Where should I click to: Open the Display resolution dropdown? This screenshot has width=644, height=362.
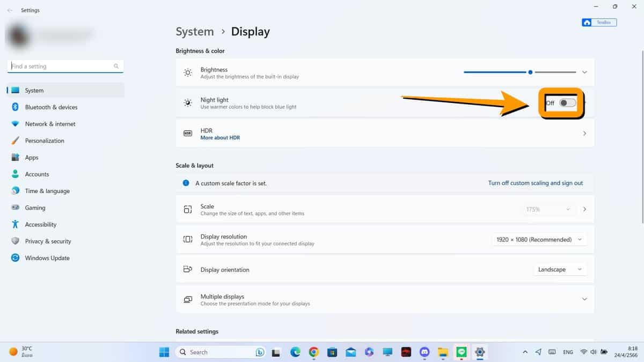click(x=539, y=239)
